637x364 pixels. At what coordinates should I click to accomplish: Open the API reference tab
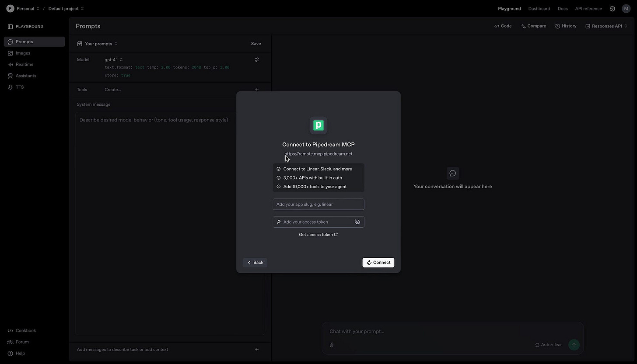point(588,9)
